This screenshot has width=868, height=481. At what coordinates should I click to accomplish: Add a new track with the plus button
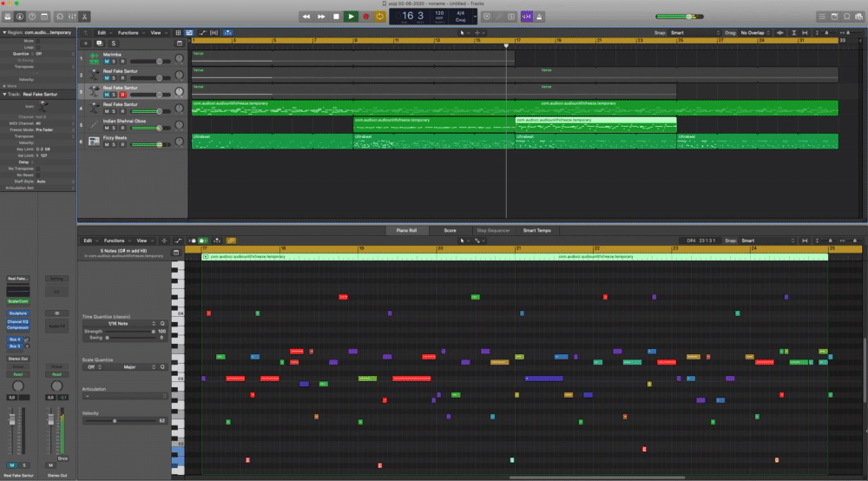[85, 43]
